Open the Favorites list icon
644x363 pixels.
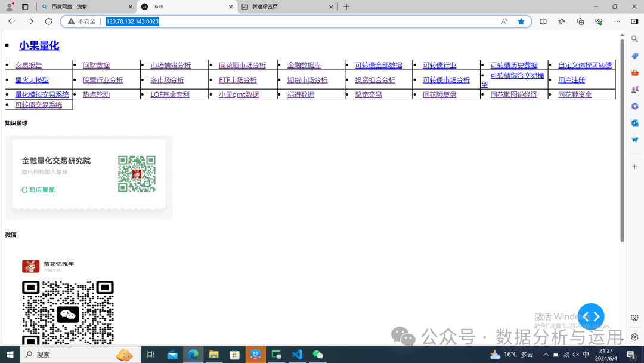coord(562,21)
